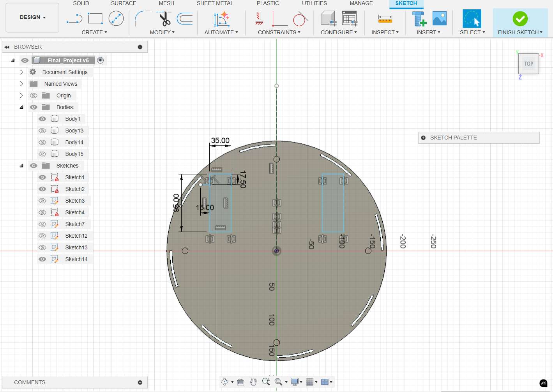Apply the Tangent constraint tool
The height and width of the screenshot is (392, 553).
pos(300,18)
